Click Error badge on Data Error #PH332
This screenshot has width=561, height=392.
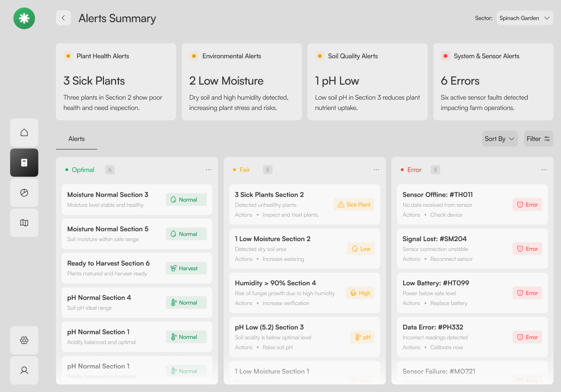[527, 337]
